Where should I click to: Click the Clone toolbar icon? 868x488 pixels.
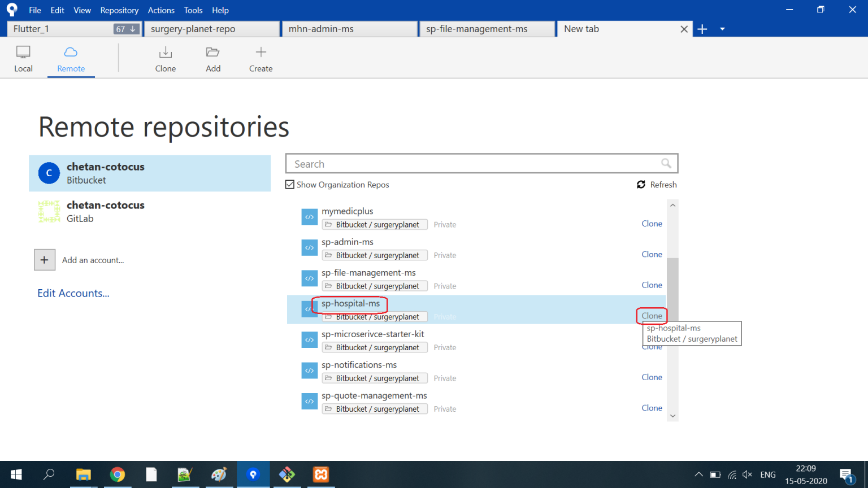click(166, 52)
